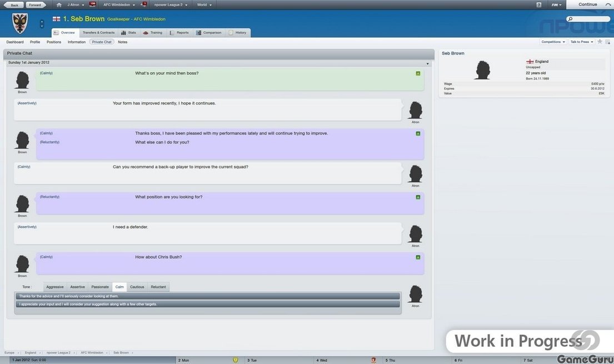The width and height of the screenshot is (614, 364).
Task: Select 6 Fri on the calendar bar
Action: (486, 360)
